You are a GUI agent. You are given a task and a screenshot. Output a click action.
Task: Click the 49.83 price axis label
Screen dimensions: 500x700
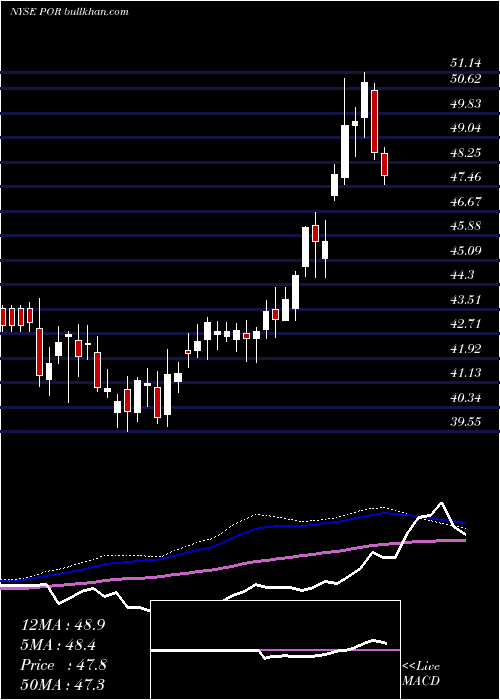(x=466, y=104)
